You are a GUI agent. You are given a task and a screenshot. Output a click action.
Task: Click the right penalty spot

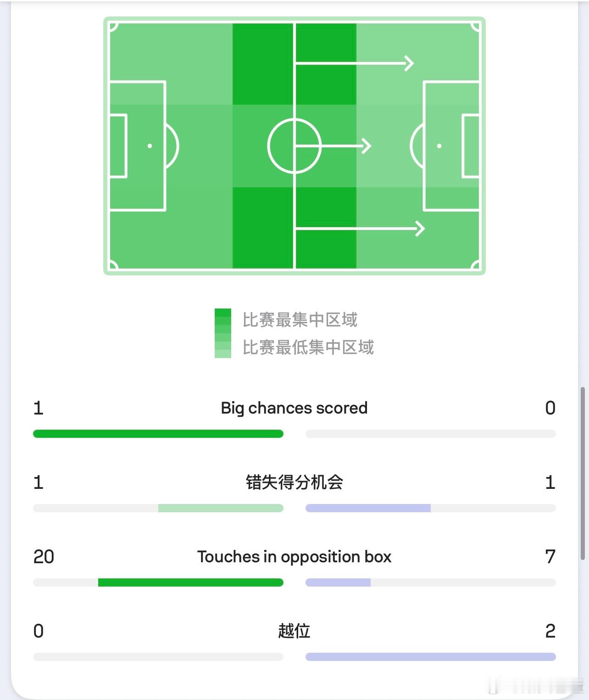point(439,146)
